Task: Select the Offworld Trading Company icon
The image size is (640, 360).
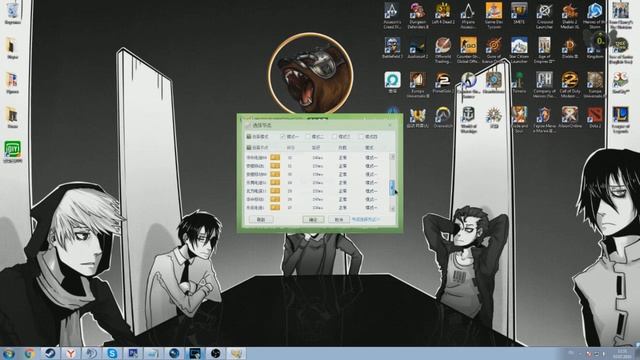Action: 443,50
